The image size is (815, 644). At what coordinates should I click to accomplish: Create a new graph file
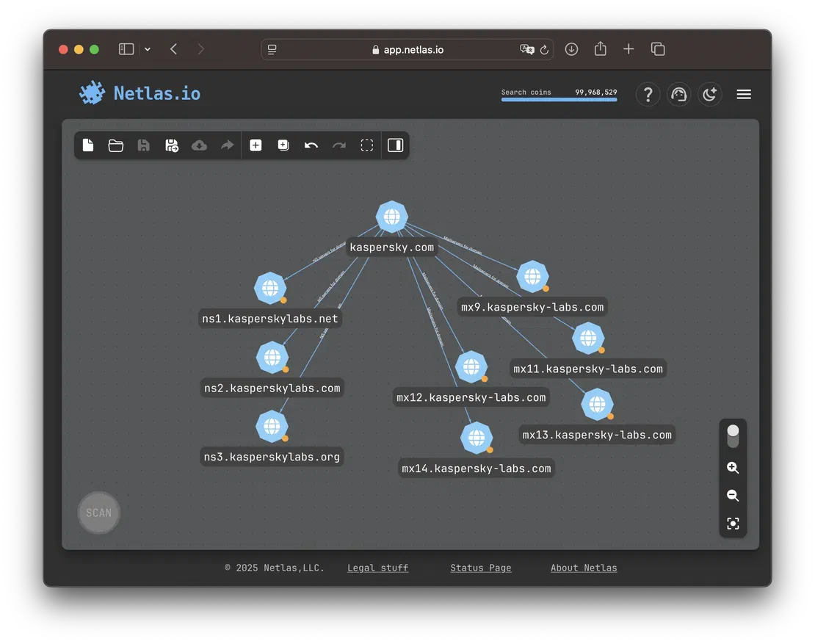pyautogui.click(x=88, y=145)
